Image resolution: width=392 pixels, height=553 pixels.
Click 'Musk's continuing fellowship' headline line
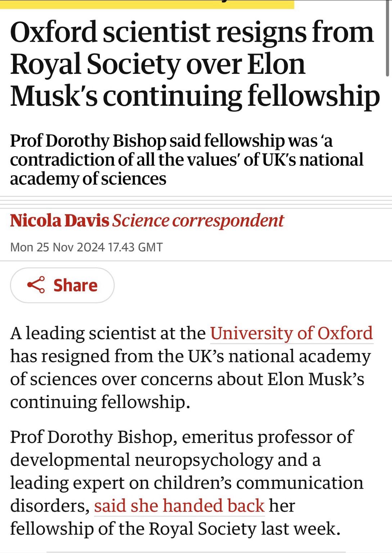tap(195, 96)
